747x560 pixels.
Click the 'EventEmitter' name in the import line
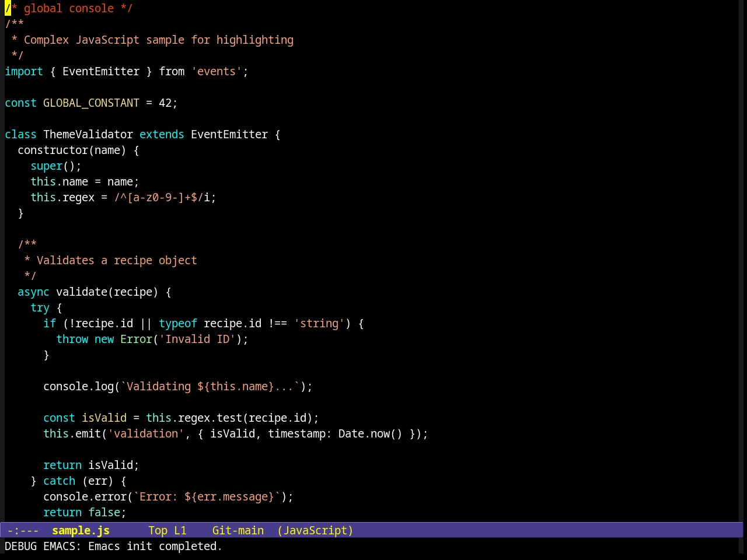(x=101, y=71)
